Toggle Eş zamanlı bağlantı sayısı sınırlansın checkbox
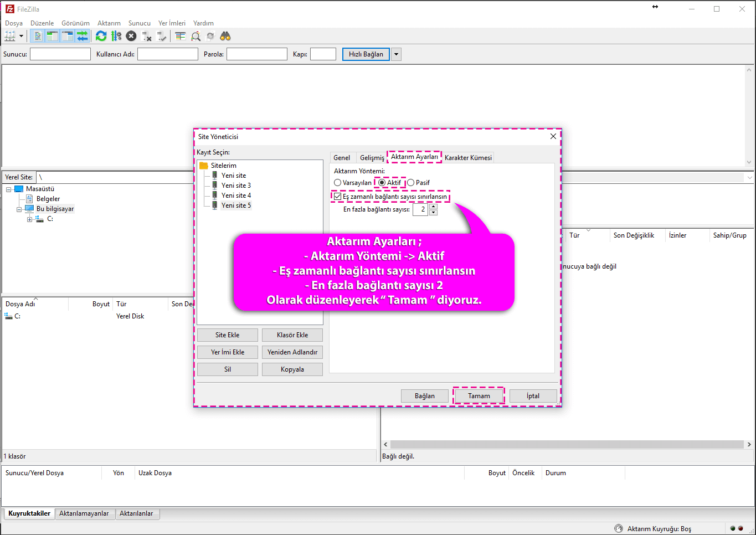The image size is (756, 535). (x=337, y=197)
